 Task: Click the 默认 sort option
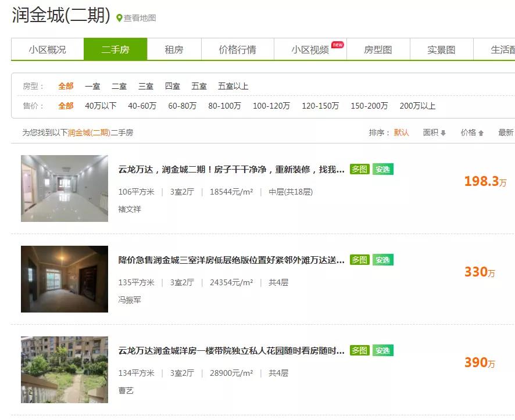pos(401,132)
